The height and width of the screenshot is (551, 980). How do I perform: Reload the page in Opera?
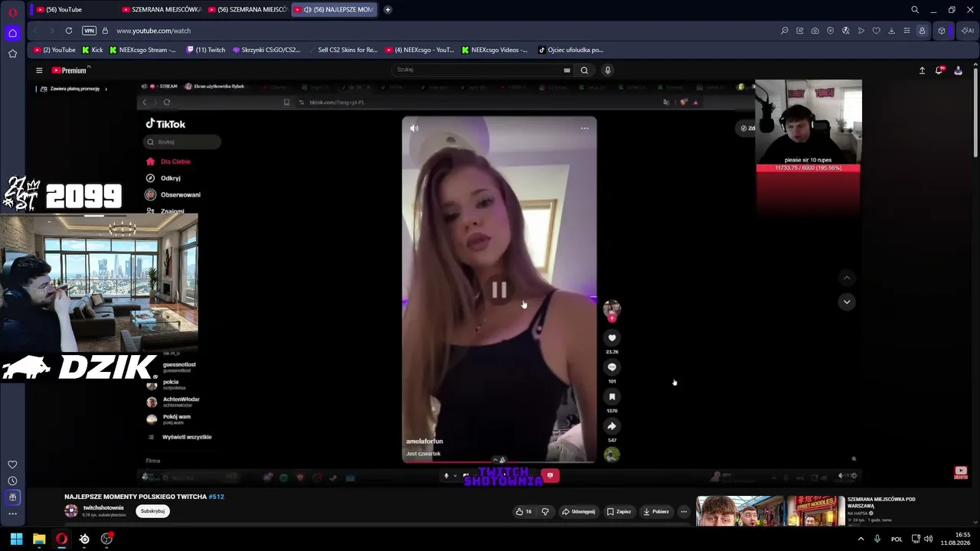[69, 31]
